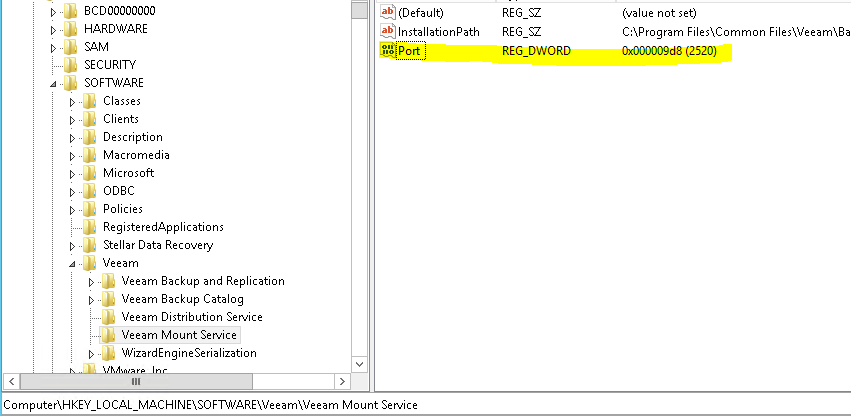Select the RegisteredApplications tree label
This screenshot has width=851, height=416.
163,227
